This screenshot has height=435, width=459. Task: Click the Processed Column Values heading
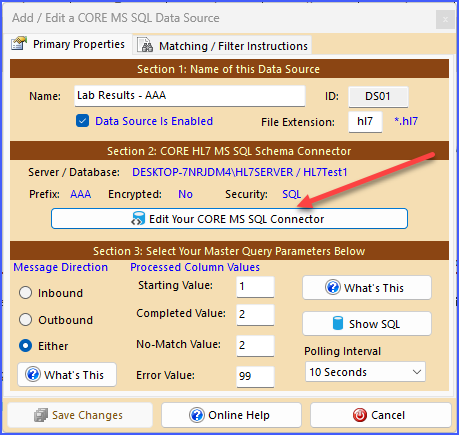pyautogui.click(x=195, y=267)
